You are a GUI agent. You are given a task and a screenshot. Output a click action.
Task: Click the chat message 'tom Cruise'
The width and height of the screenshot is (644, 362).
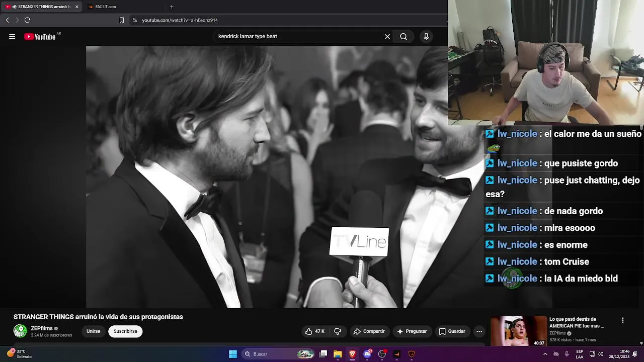click(567, 261)
